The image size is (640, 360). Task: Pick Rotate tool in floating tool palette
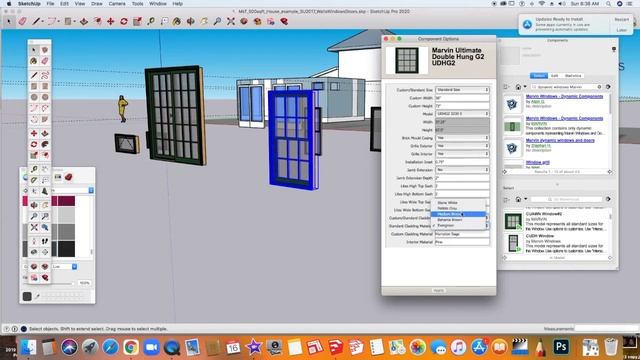pos(34,144)
